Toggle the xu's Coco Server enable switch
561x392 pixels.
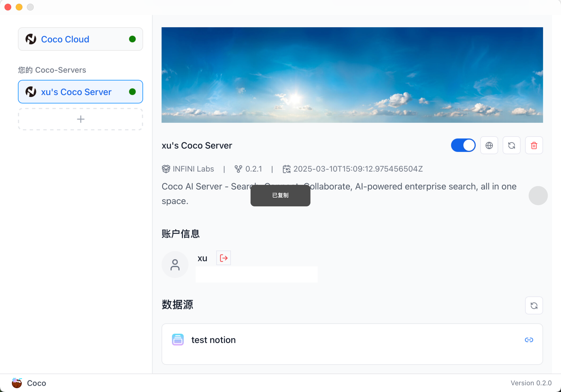[463, 146]
